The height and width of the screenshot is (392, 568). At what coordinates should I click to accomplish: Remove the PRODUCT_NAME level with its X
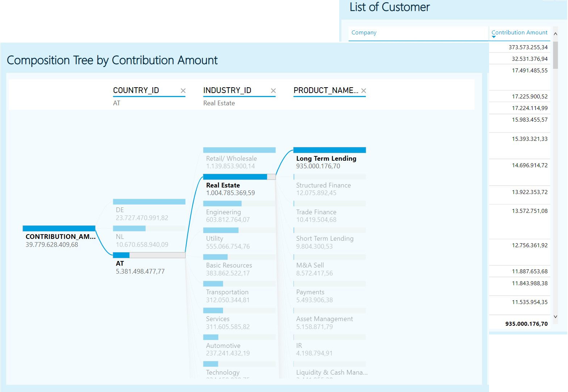coord(363,91)
